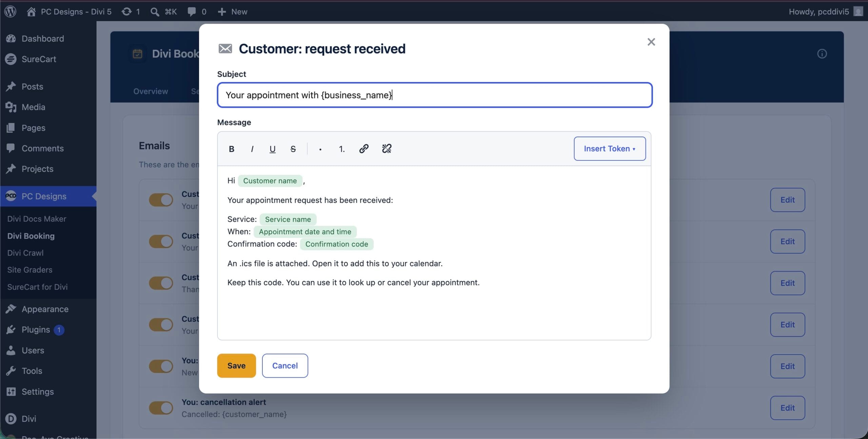
Task: Edit the first email in the list
Action: pyautogui.click(x=787, y=200)
